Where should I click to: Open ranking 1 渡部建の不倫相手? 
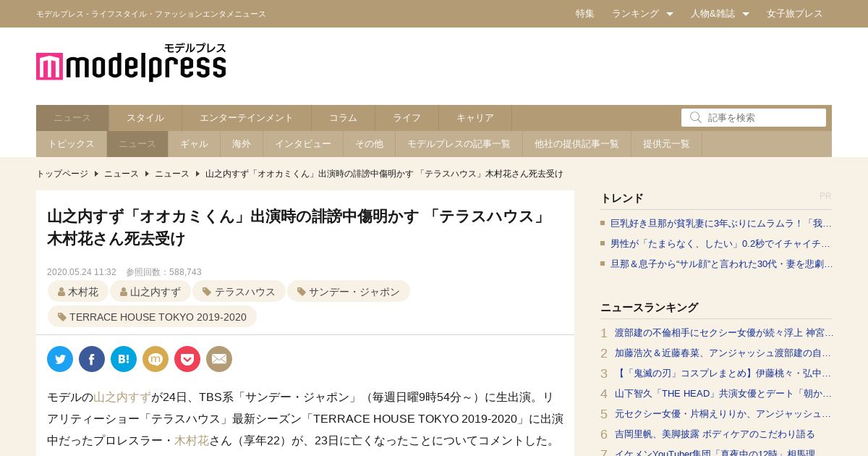pyautogui.click(x=723, y=333)
